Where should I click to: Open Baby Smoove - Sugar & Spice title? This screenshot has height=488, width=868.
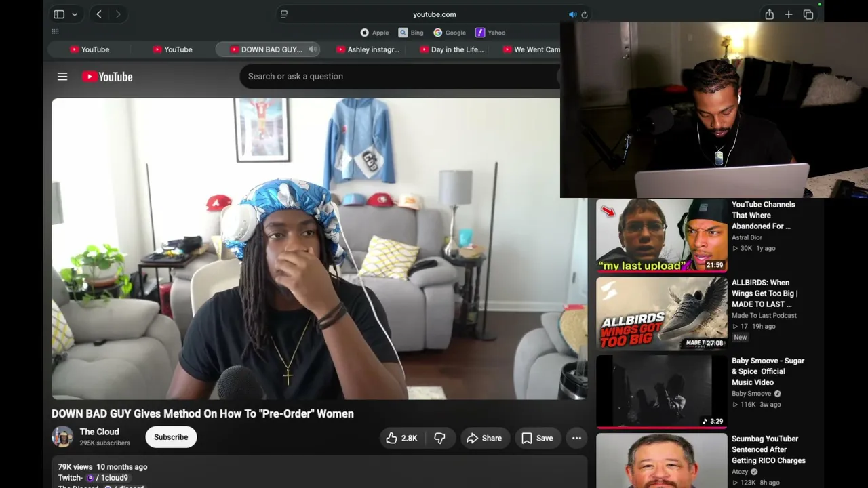click(x=768, y=371)
